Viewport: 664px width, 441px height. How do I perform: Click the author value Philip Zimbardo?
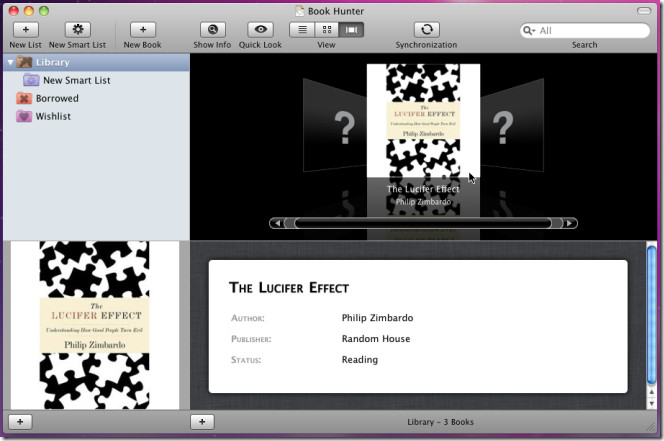tap(377, 318)
